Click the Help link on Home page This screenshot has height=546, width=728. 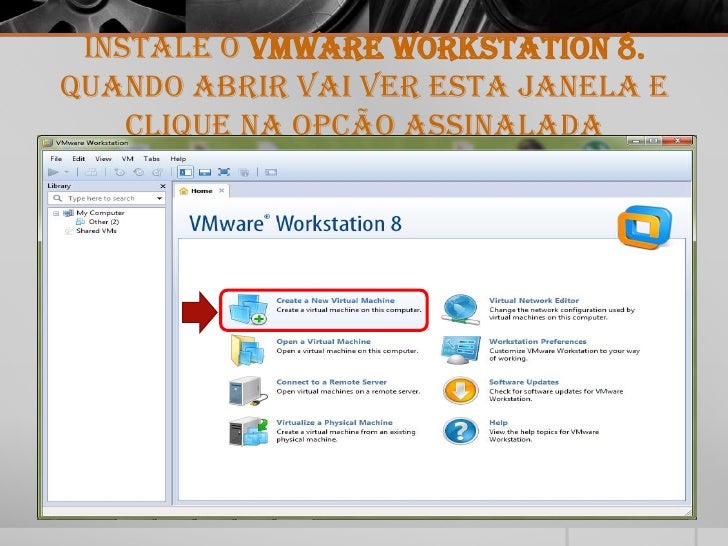(498, 422)
